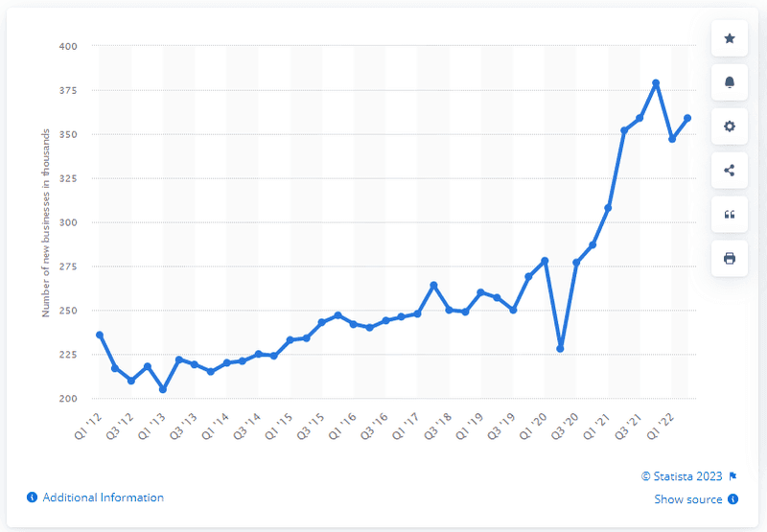767x532 pixels.
Task: Click the Q3 '17 spike data point
Action: tap(433, 285)
